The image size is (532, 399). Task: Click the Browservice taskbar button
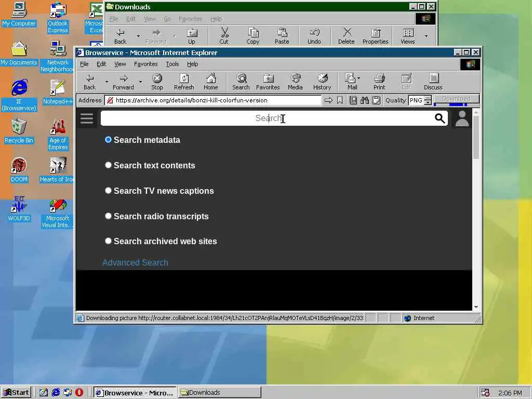(135, 393)
